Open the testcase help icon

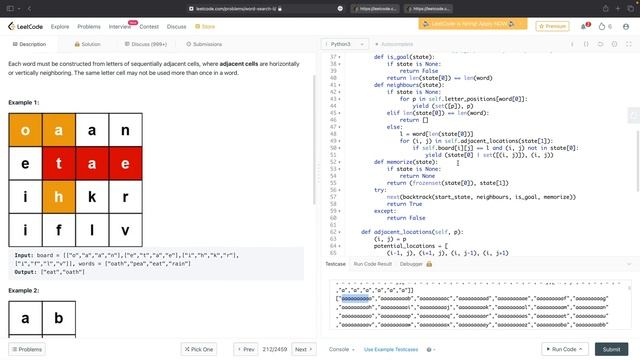coord(429,349)
